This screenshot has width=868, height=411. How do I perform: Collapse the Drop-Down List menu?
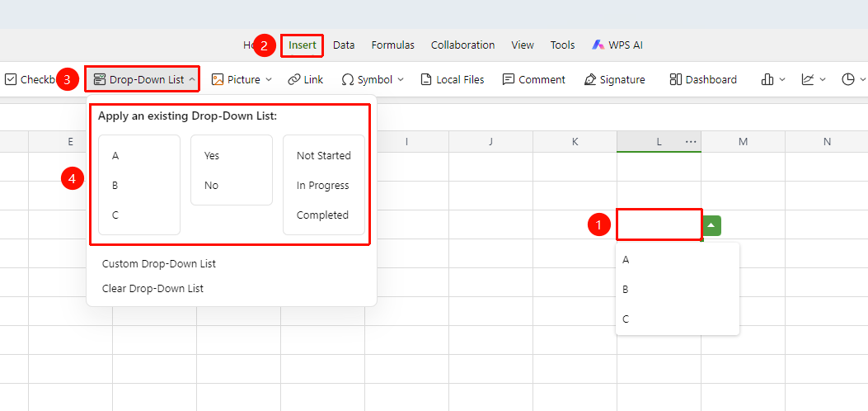pos(191,80)
